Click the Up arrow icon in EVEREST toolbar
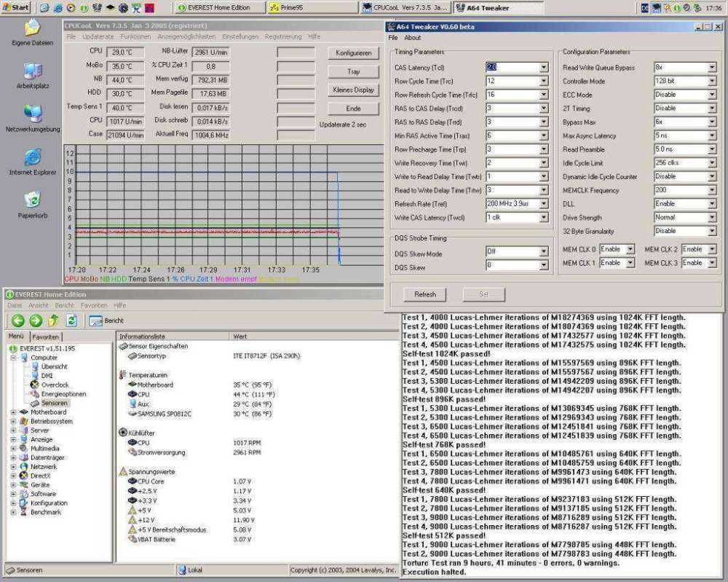 53,321
